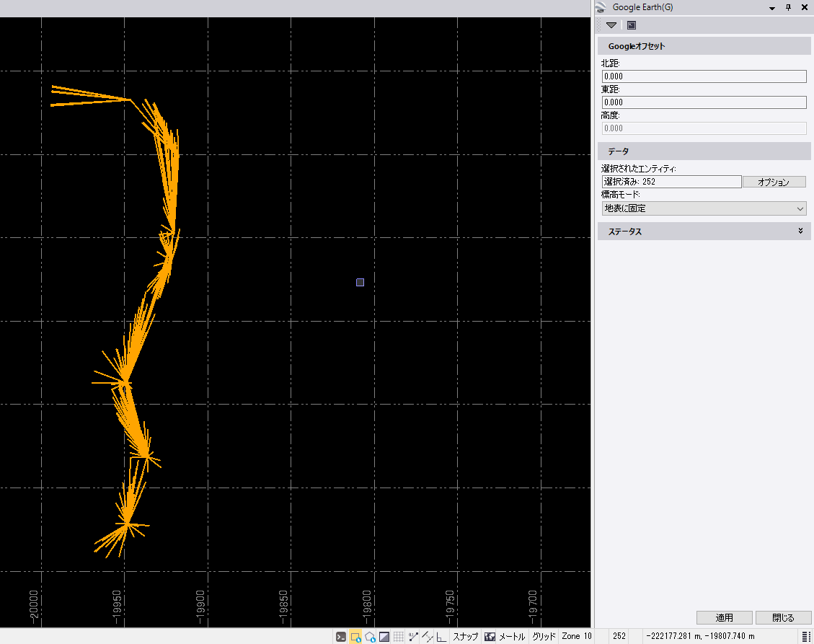Screen dimensions: 814x644
Task: Open the 標高モード dropdown list
Action: click(704, 208)
